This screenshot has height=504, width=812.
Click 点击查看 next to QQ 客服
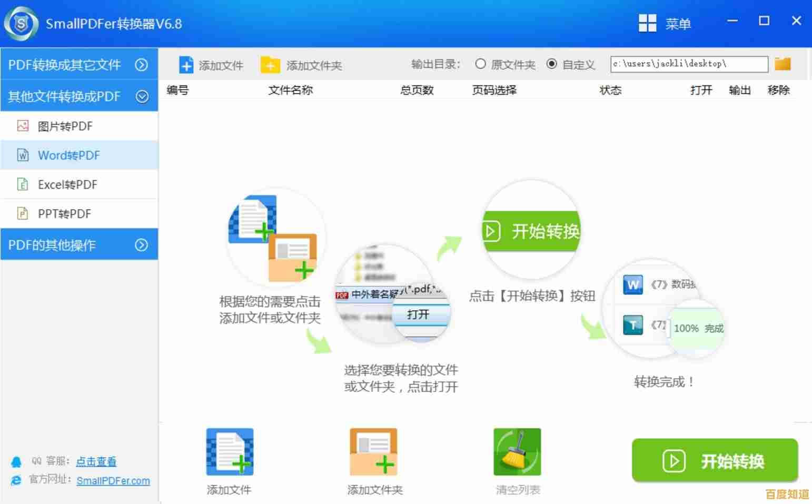[96, 461]
